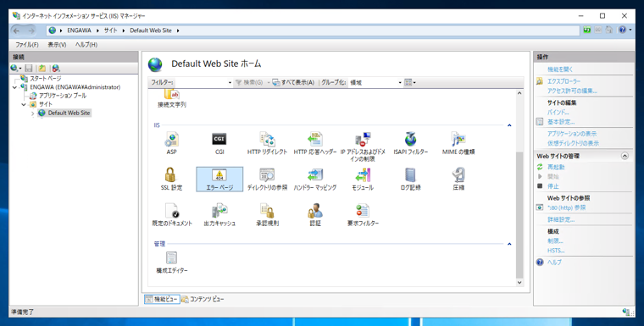The height and width of the screenshot is (326, 644).
Task: Collapse the Web サイトの管理 section
Action: click(x=625, y=156)
